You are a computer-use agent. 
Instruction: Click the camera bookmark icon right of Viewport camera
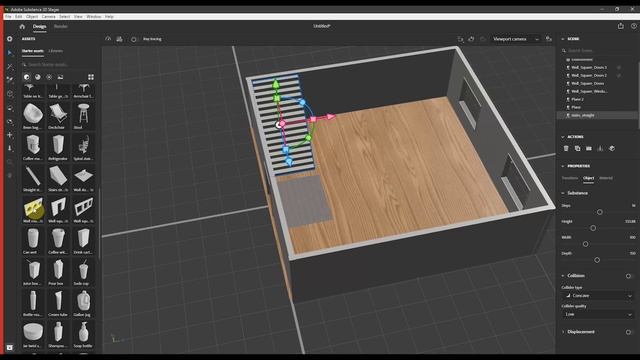tap(549, 39)
